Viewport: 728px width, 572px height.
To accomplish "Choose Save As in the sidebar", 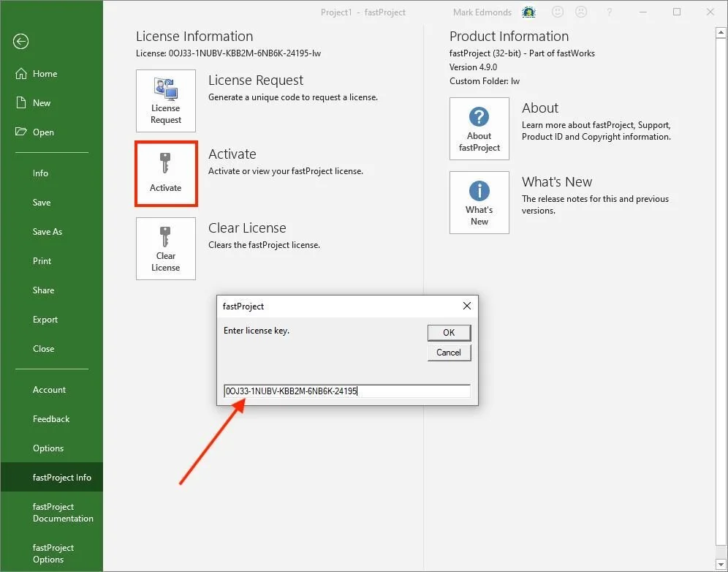I will coord(48,231).
